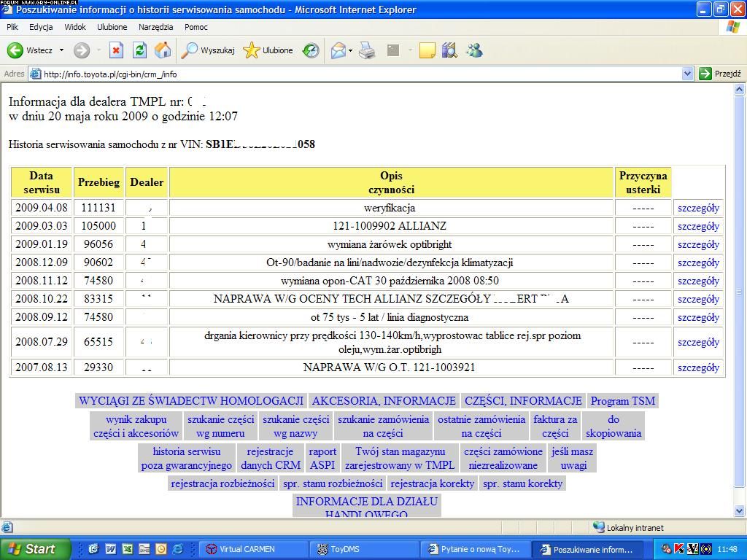
Task: Open the Edycja menu
Action: tap(41, 27)
